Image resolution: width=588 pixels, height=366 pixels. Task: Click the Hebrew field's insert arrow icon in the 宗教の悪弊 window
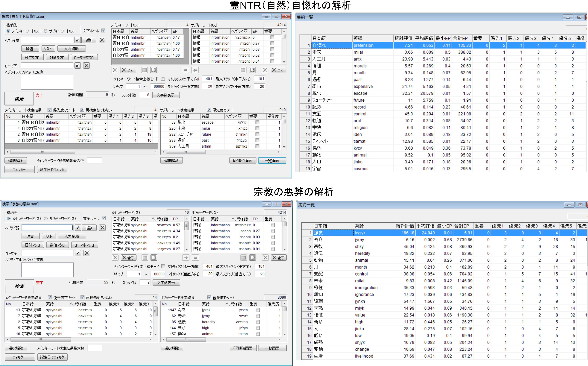[78, 228]
